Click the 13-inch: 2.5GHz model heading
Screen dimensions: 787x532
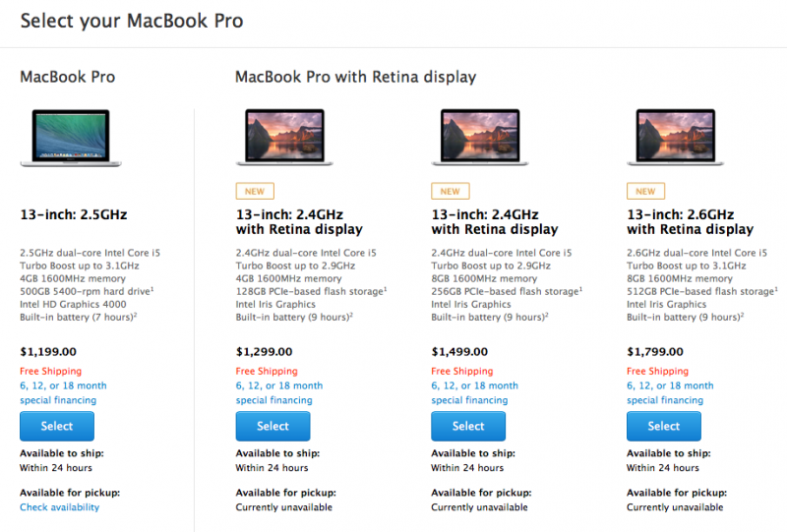tap(74, 214)
